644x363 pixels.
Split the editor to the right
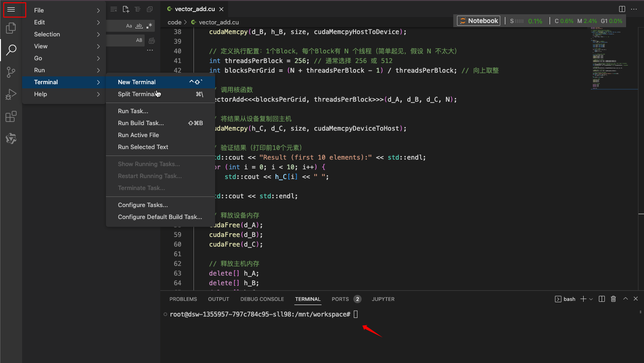click(x=622, y=9)
